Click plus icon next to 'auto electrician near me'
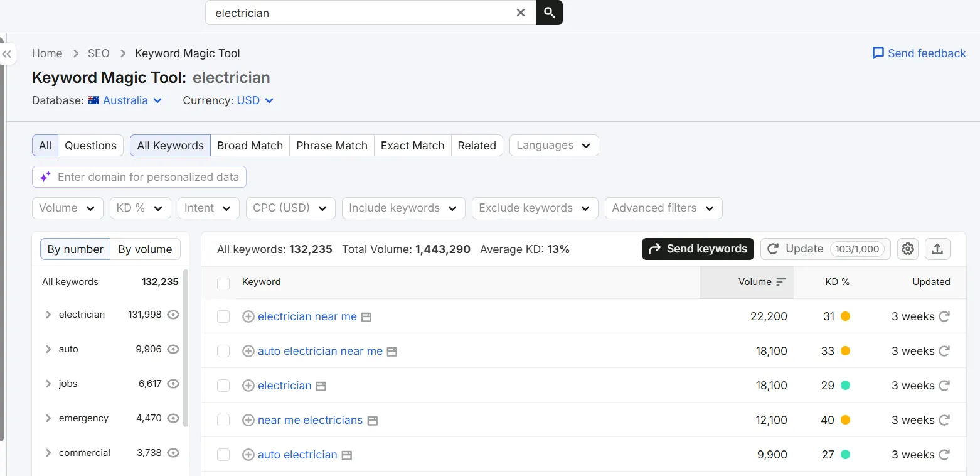This screenshot has height=476, width=980. tap(248, 351)
